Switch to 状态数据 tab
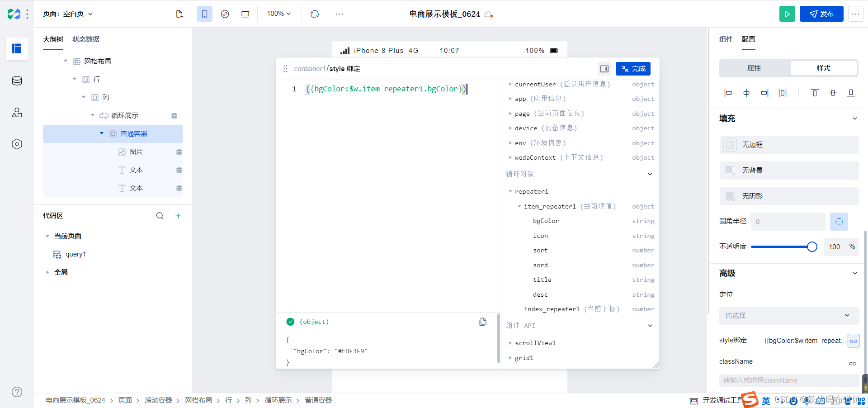The width and height of the screenshot is (868, 408). click(x=86, y=39)
